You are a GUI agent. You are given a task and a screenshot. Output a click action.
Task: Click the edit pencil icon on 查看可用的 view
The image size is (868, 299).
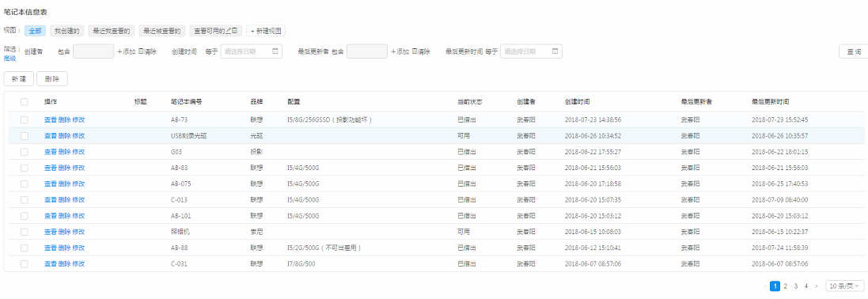tap(228, 31)
